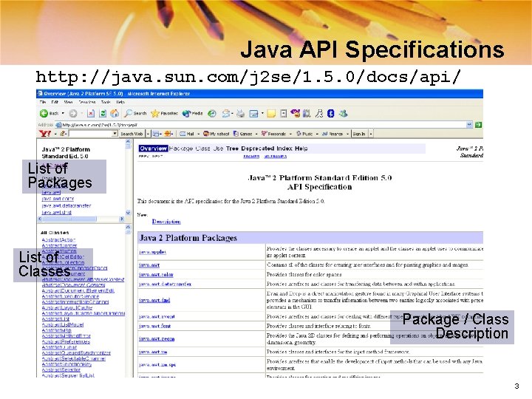Open the File menu
The image size is (532, 399).
[42, 102]
